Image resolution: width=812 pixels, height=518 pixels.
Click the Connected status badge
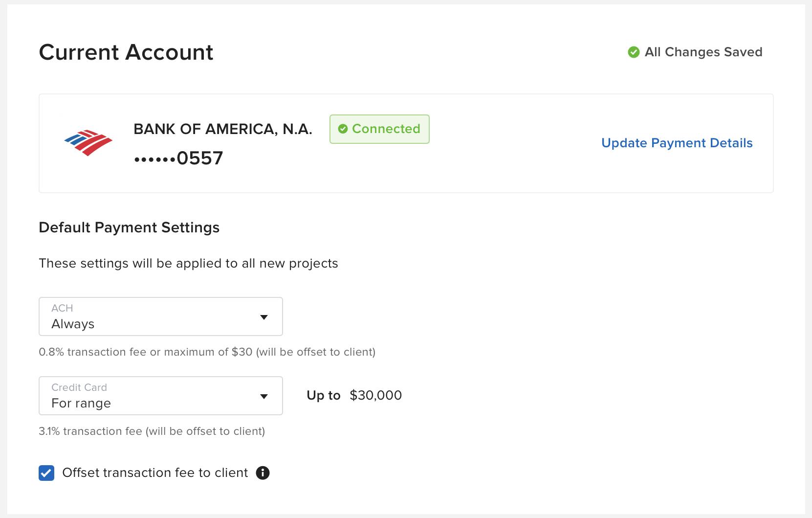pyautogui.click(x=379, y=129)
